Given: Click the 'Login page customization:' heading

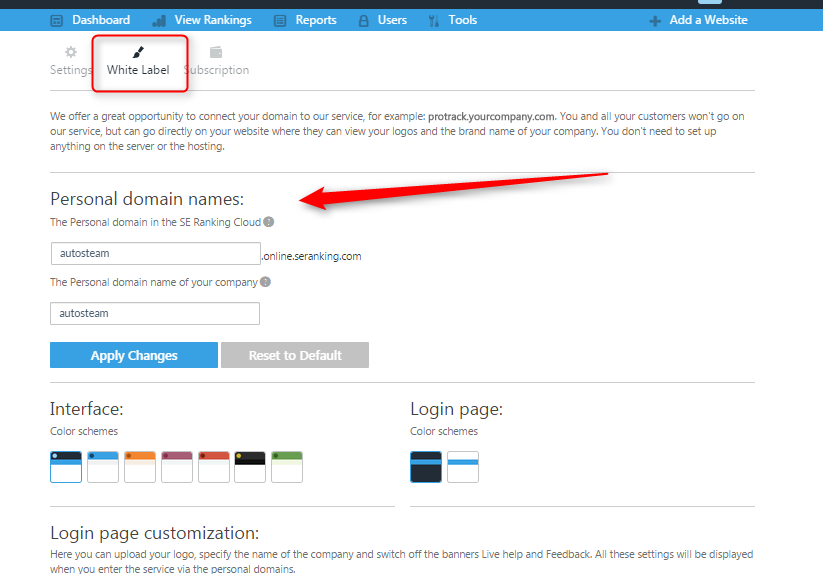Looking at the screenshot, I should (154, 533).
